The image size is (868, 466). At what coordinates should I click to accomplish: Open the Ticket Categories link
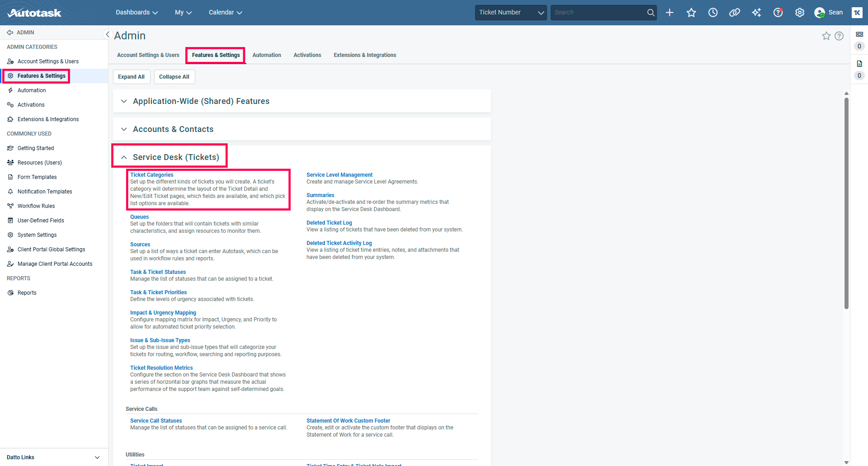coord(151,175)
